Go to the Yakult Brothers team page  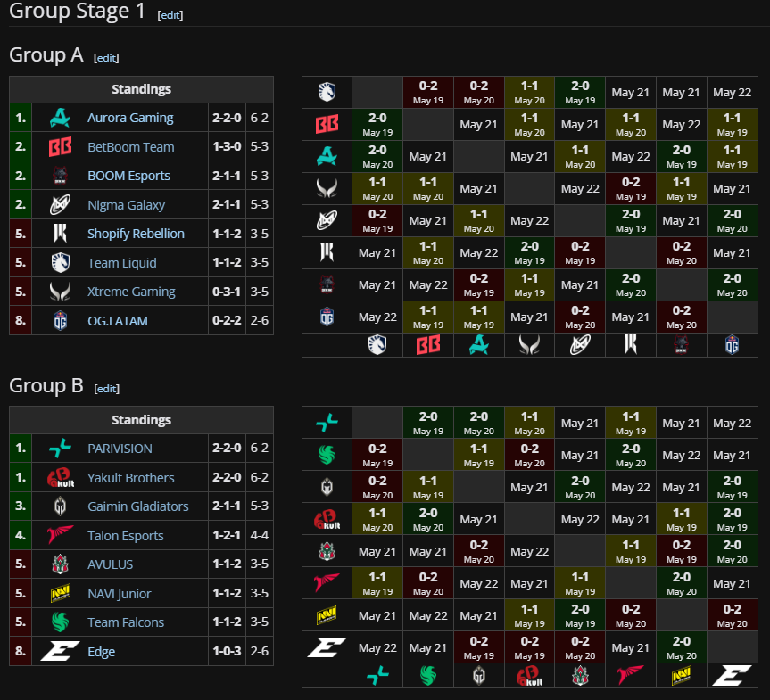[130, 477]
